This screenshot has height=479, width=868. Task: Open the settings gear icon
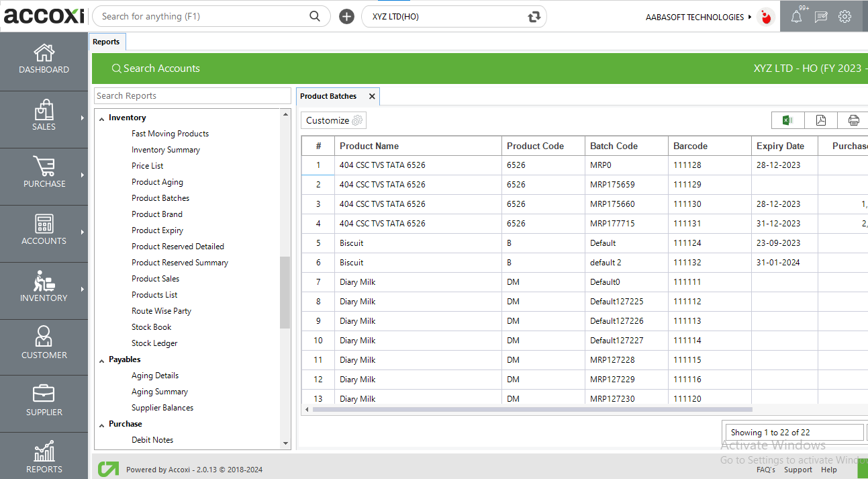click(845, 17)
